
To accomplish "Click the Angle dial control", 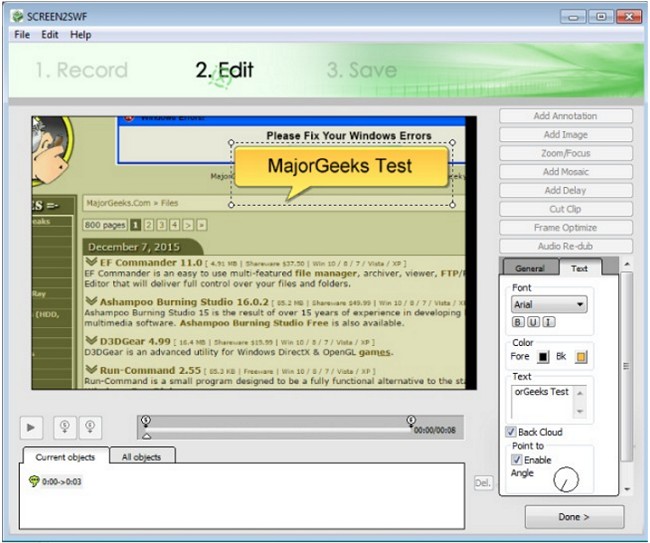I will [566, 479].
